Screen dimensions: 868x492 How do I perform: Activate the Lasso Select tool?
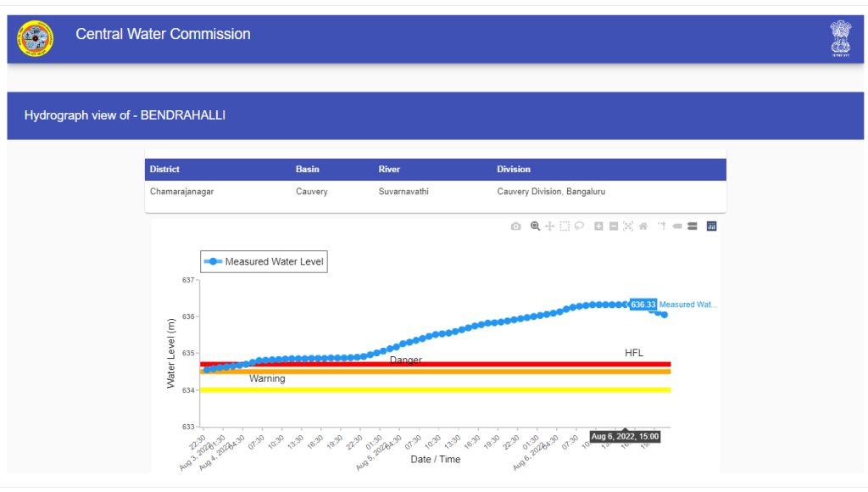[x=579, y=226]
